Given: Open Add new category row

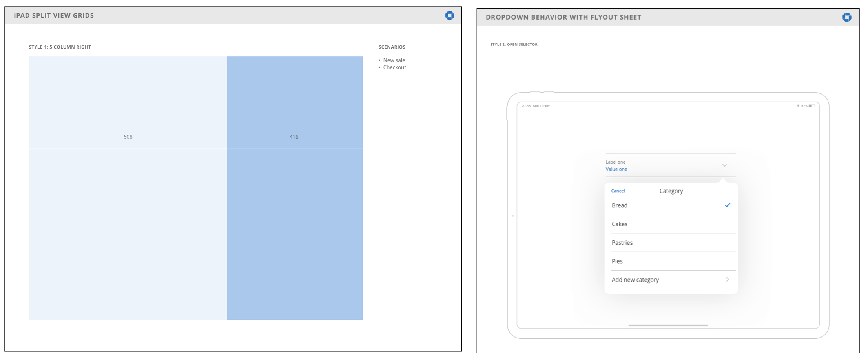Looking at the screenshot, I should [x=673, y=280].
